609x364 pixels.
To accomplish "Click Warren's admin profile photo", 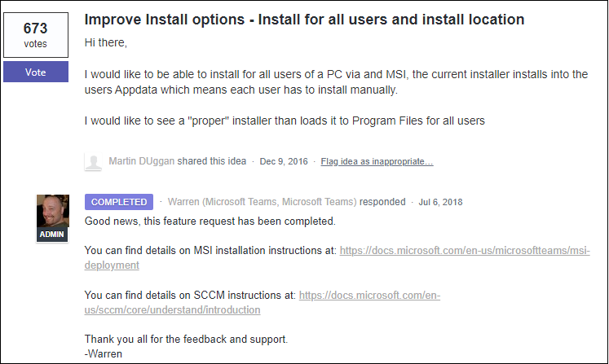I will point(53,211).
